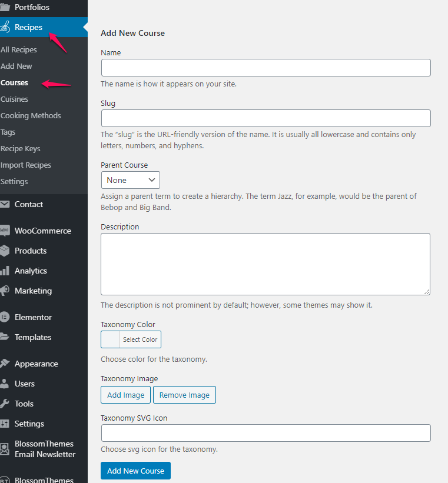This screenshot has width=448, height=483.
Task: Go to Cooking Methods submenu item
Action: click(31, 115)
